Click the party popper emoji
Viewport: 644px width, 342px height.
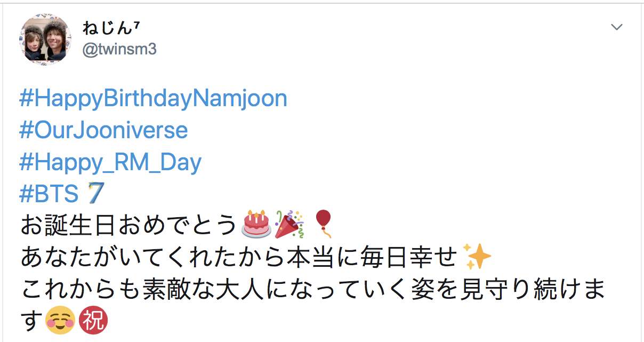pos(288,224)
